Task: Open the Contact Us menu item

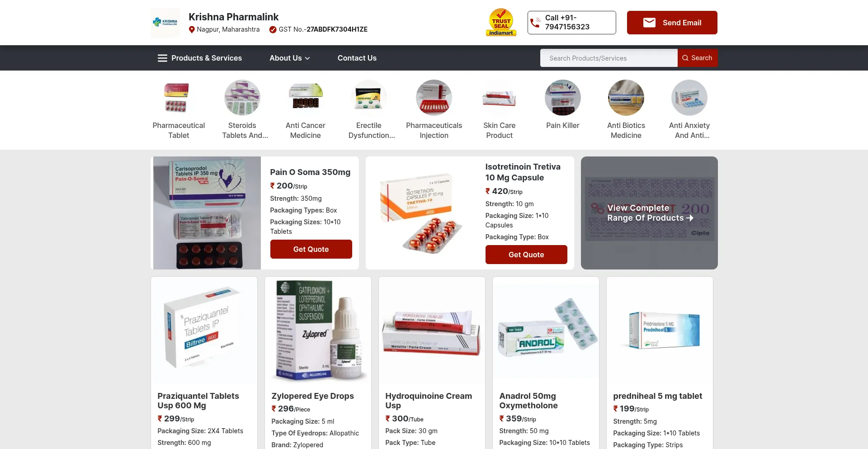Action: [357, 58]
